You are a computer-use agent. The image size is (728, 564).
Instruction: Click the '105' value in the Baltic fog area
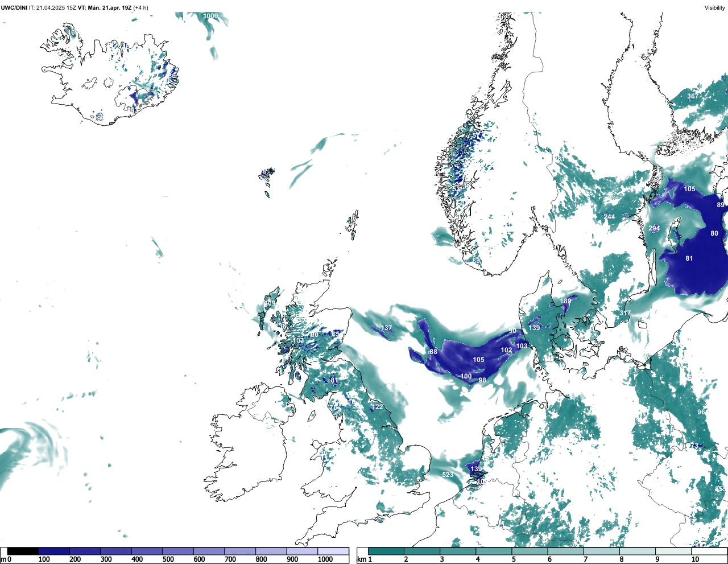[x=689, y=189]
